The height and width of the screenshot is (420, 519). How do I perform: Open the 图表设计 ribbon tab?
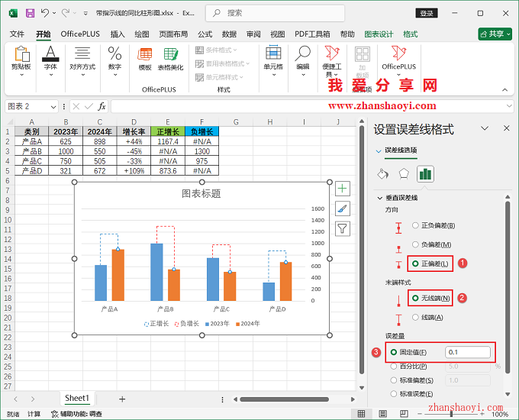point(379,34)
